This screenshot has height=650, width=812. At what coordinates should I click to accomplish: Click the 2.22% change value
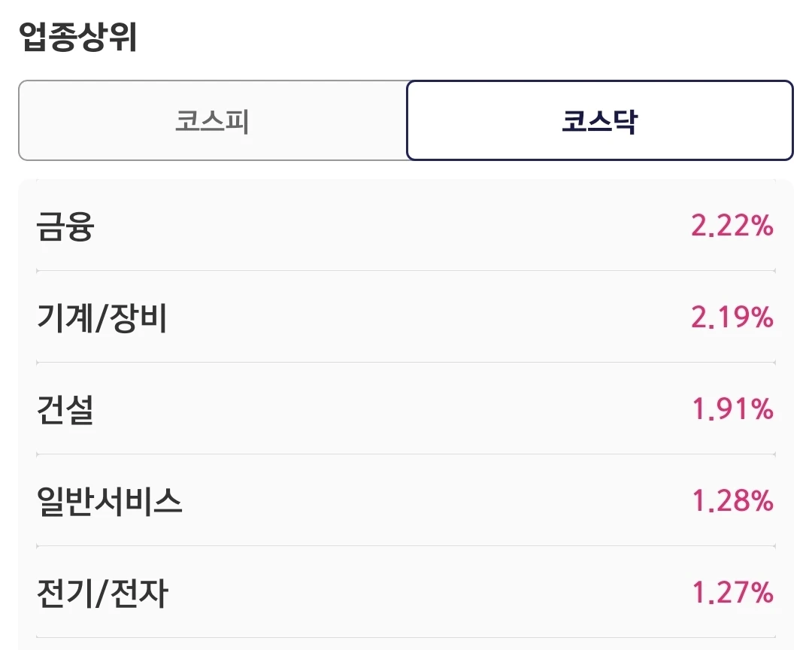(x=732, y=226)
